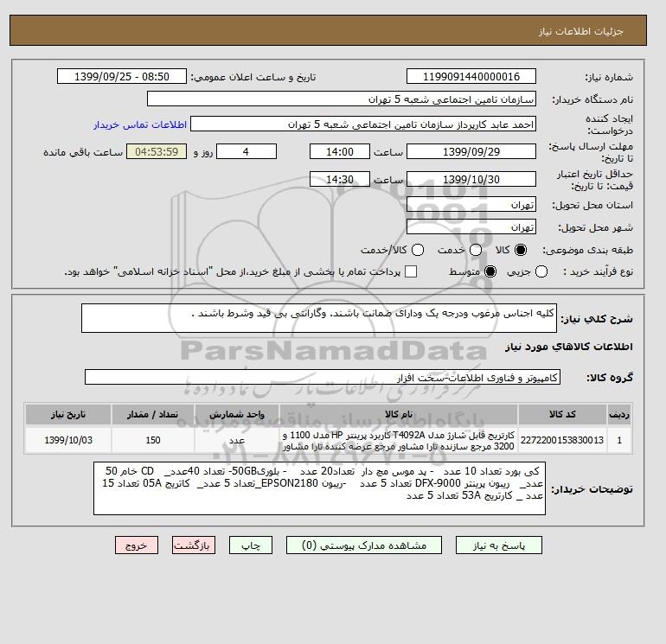Click remaining days field showing 4
The height and width of the screenshot is (644, 666).
pyautogui.click(x=247, y=151)
